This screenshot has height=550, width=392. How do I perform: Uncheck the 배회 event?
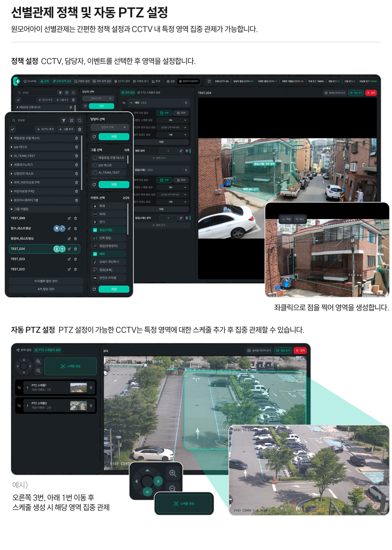point(95,254)
